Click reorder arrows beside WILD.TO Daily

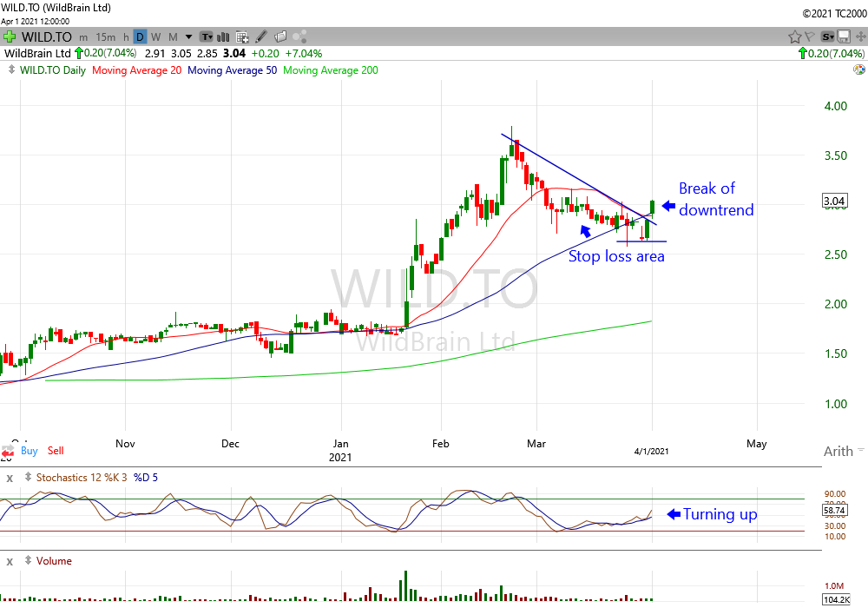tap(11, 69)
